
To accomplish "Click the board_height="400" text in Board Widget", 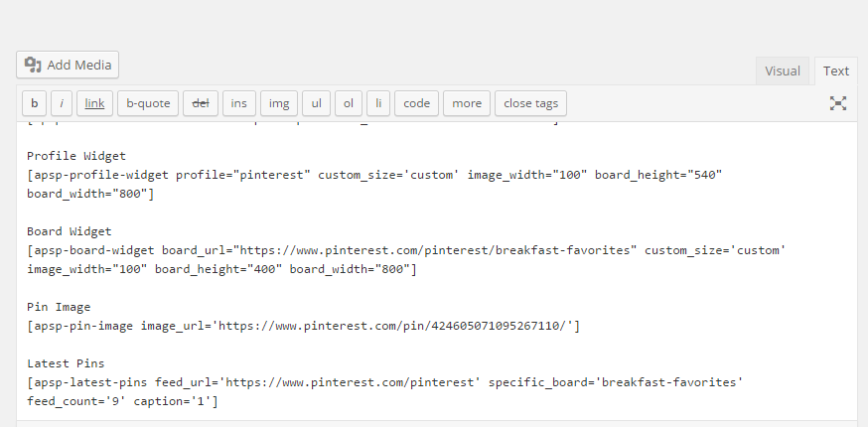I will pos(218,269).
